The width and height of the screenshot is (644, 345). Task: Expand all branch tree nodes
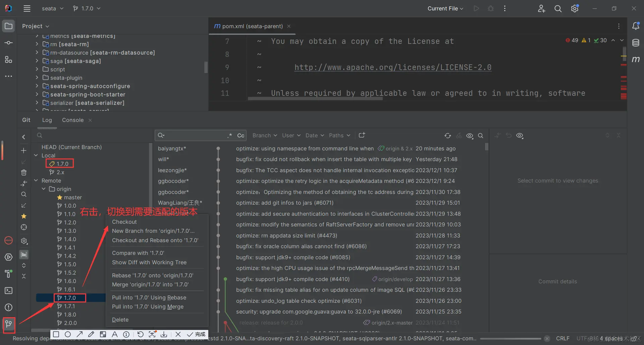[x=24, y=266]
